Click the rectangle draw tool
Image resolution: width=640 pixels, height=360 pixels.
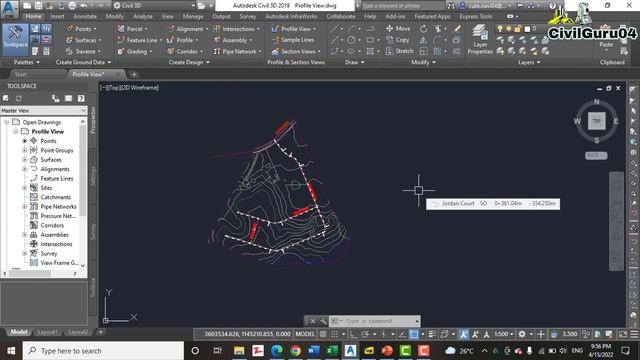point(370,40)
